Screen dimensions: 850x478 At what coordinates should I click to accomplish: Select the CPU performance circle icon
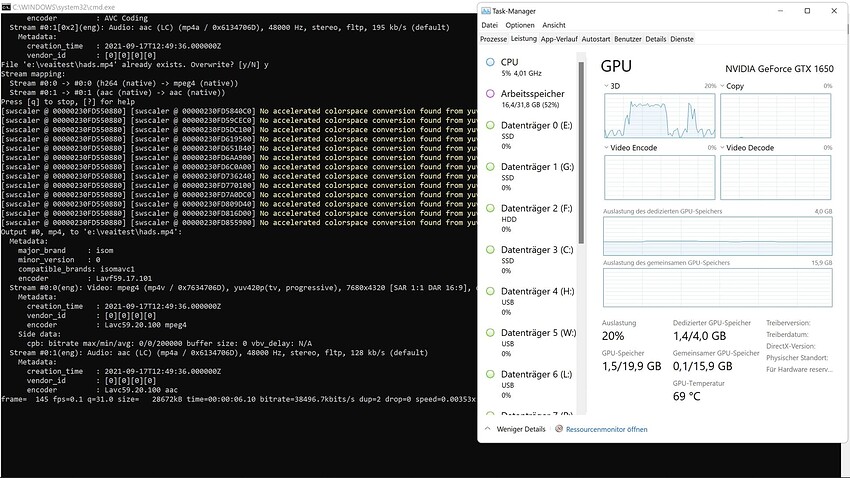point(490,62)
